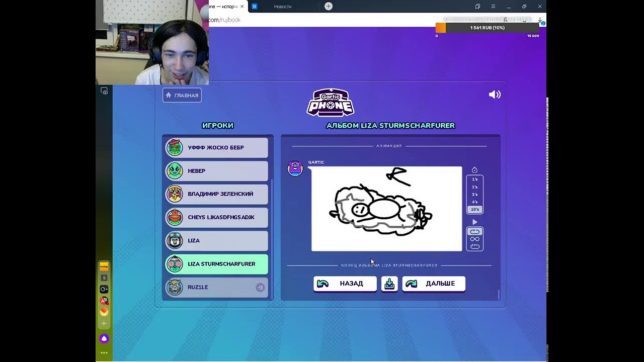Viewport: 644px width, 362px height.
Task: Set animation speed to 3's
Action: 475,195
